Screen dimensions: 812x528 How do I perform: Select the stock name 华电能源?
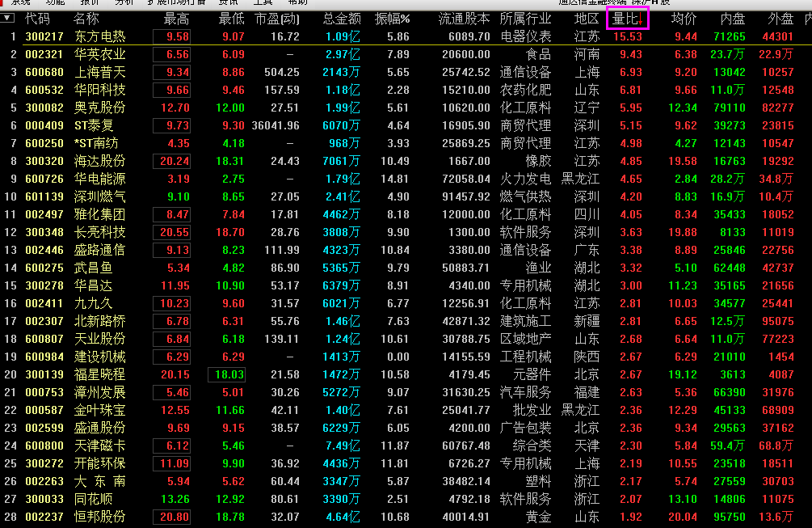click(100, 179)
